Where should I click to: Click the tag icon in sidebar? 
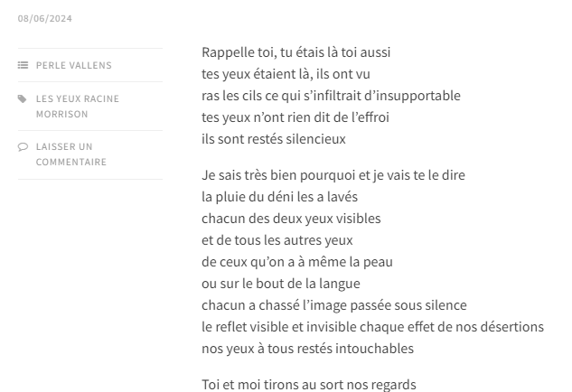tap(23, 98)
